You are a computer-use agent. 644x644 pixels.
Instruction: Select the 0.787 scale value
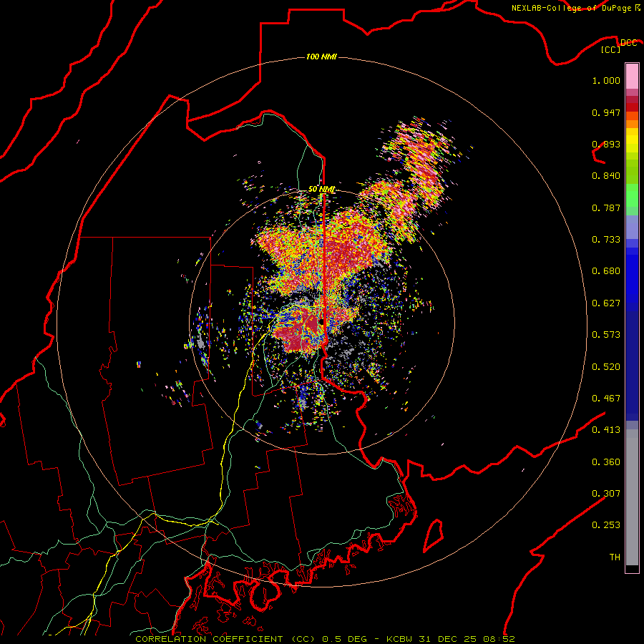click(606, 208)
